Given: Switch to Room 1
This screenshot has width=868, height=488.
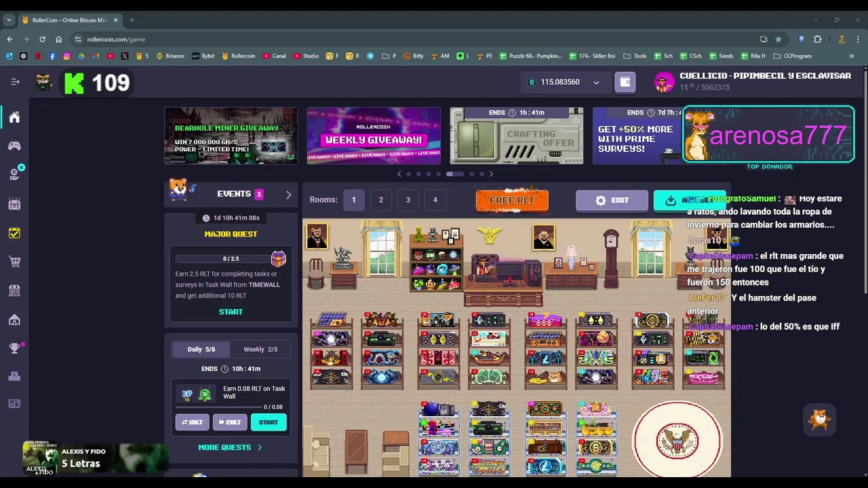Looking at the screenshot, I should pos(353,200).
